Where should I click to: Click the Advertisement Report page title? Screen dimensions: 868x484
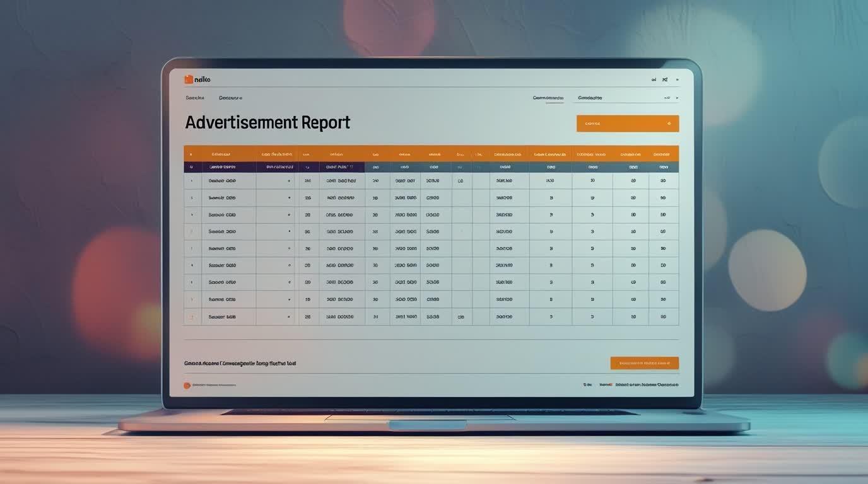coord(267,122)
